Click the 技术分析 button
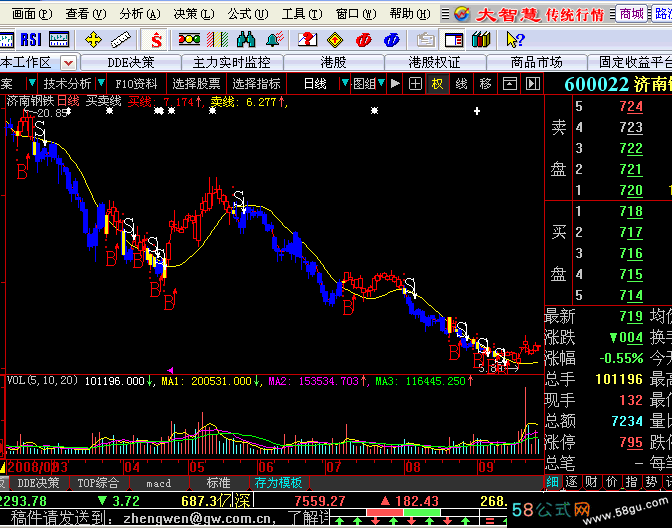672x528 pixels. click(67, 83)
